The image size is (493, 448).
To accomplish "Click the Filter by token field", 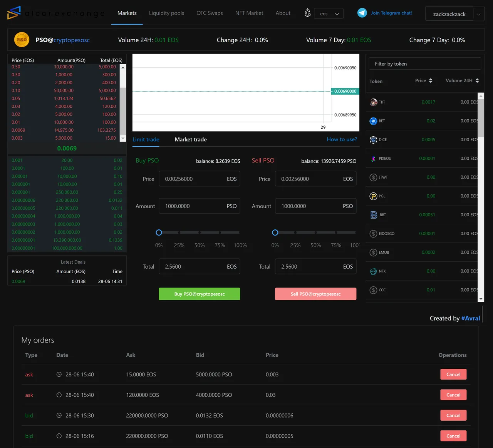I will pyautogui.click(x=425, y=64).
